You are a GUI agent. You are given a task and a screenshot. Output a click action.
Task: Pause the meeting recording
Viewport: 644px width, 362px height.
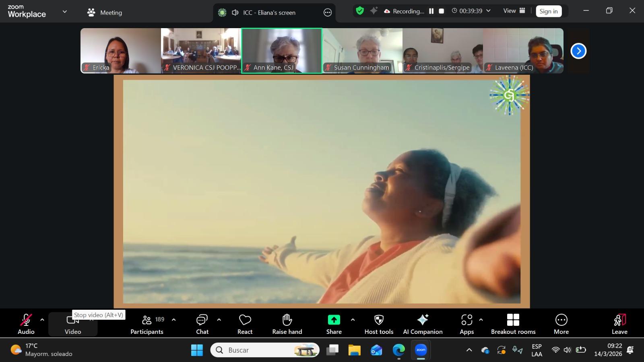(x=431, y=11)
